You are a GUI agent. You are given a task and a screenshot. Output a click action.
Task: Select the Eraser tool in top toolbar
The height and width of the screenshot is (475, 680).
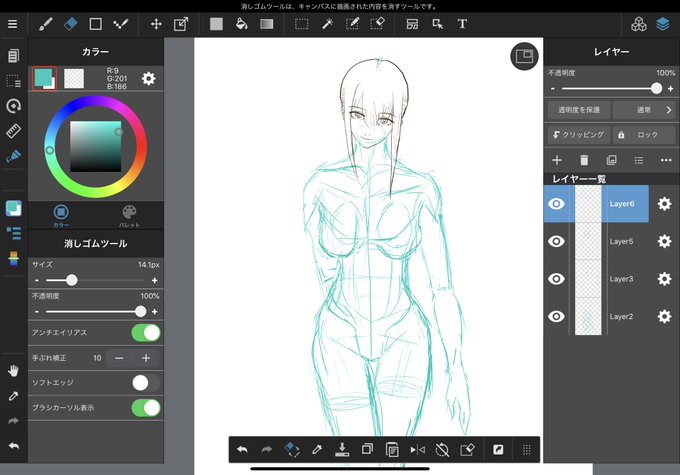(71, 24)
